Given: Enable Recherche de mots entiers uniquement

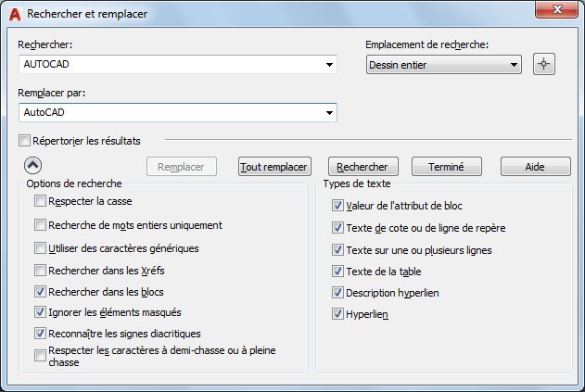Looking at the screenshot, I should (x=40, y=225).
